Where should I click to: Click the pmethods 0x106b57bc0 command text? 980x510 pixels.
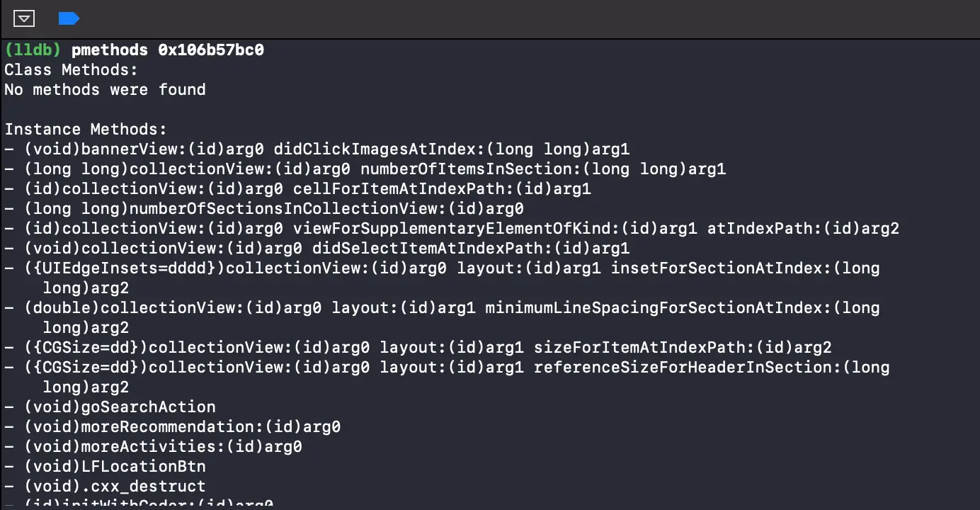pyautogui.click(x=167, y=50)
